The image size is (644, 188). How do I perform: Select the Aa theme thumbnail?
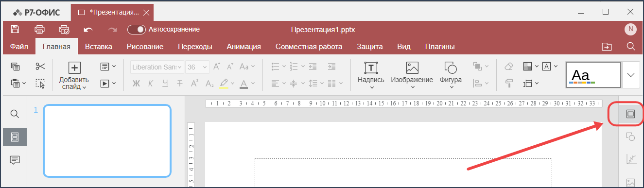coord(593,75)
